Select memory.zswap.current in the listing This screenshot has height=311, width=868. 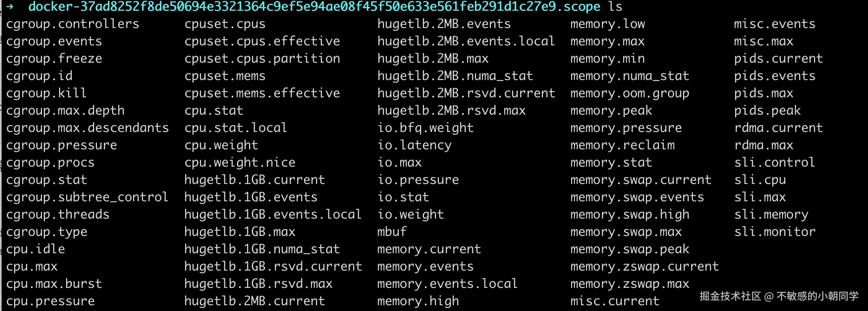tap(645, 266)
